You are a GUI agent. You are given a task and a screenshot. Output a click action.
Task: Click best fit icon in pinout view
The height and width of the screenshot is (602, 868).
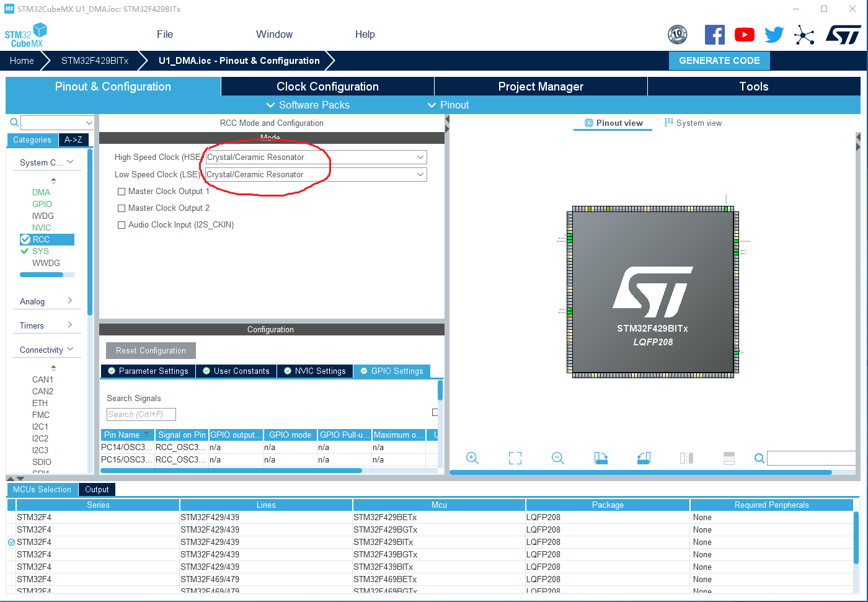[x=515, y=458]
